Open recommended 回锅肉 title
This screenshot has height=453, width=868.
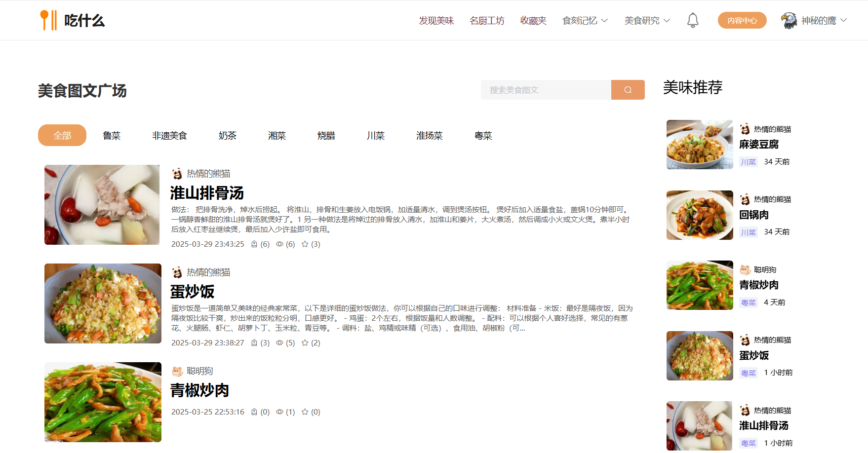pyautogui.click(x=754, y=215)
